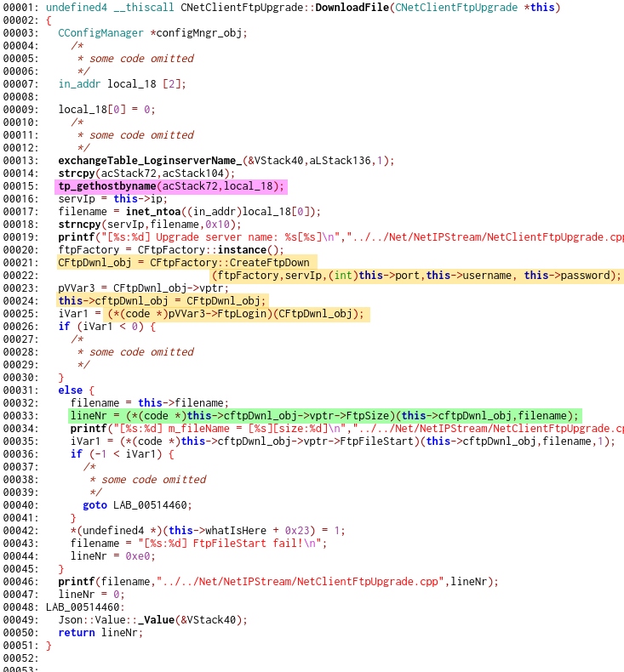
Task: Click the return lineNr statement
Action: click(100, 633)
